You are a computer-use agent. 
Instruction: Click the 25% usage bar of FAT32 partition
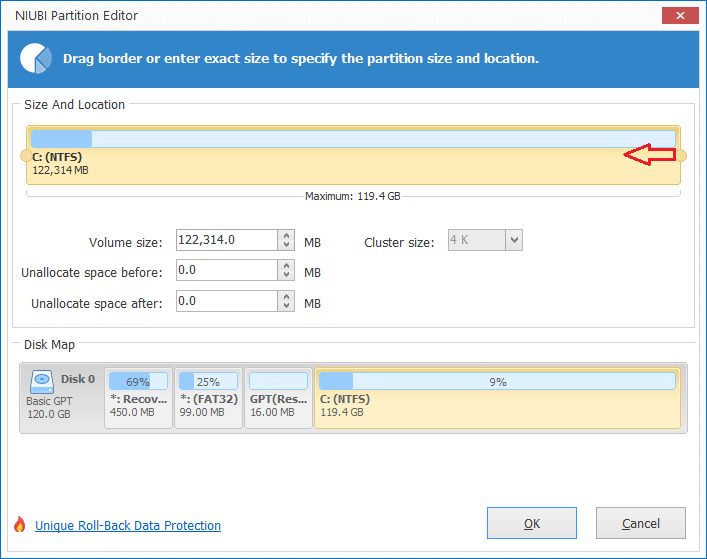pos(208,381)
